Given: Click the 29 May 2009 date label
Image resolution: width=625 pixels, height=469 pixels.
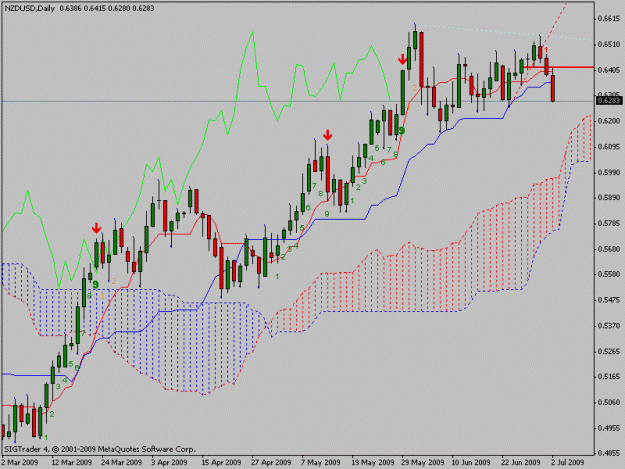Looking at the screenshot, I should [x=423, y=462].
